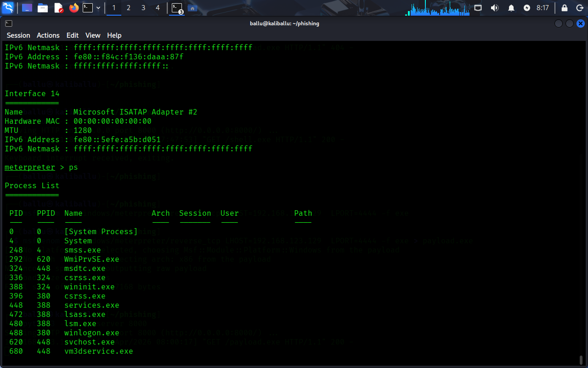Close the terminal window

tap(581, 23)
